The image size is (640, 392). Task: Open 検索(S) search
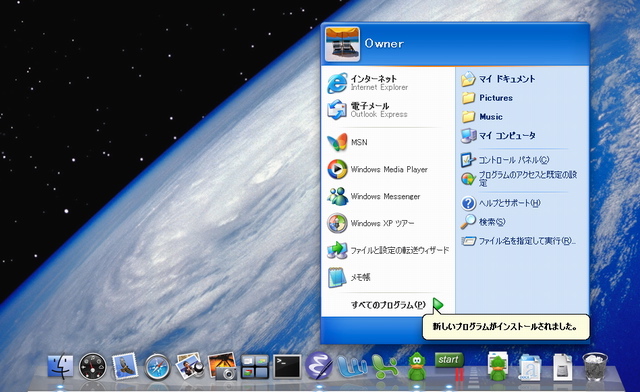tap(483, 222)
